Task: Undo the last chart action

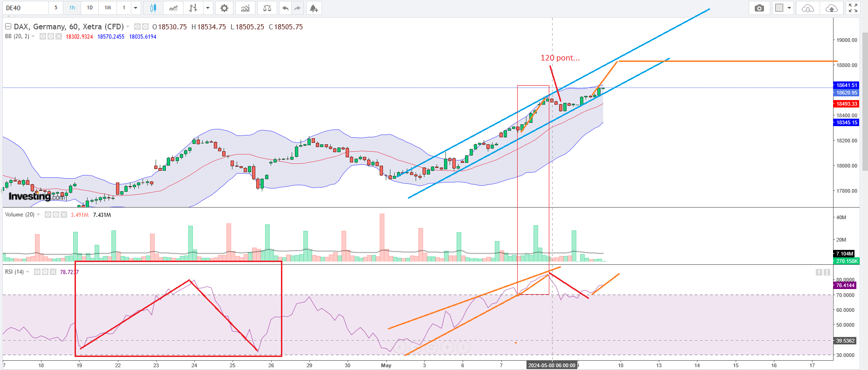Action: 285,8
